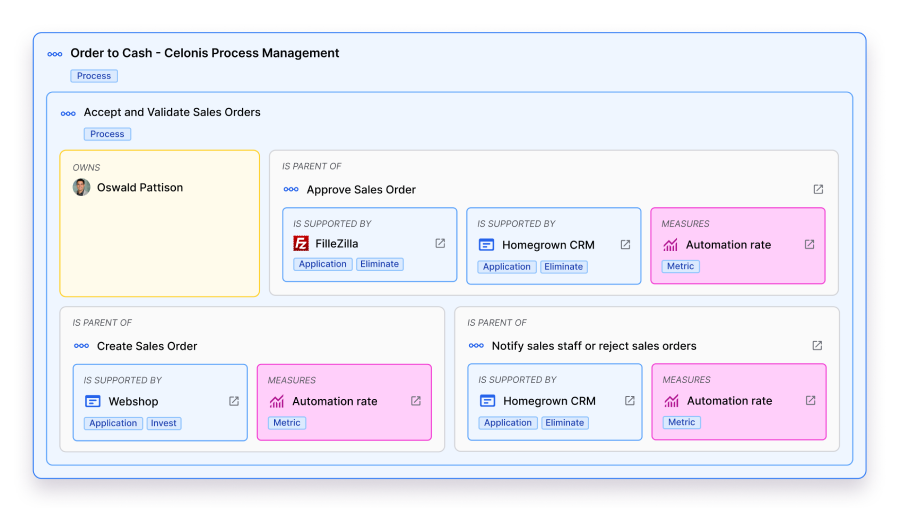Open external link for Create Sales Order's Automation rate

pos(416,401)
